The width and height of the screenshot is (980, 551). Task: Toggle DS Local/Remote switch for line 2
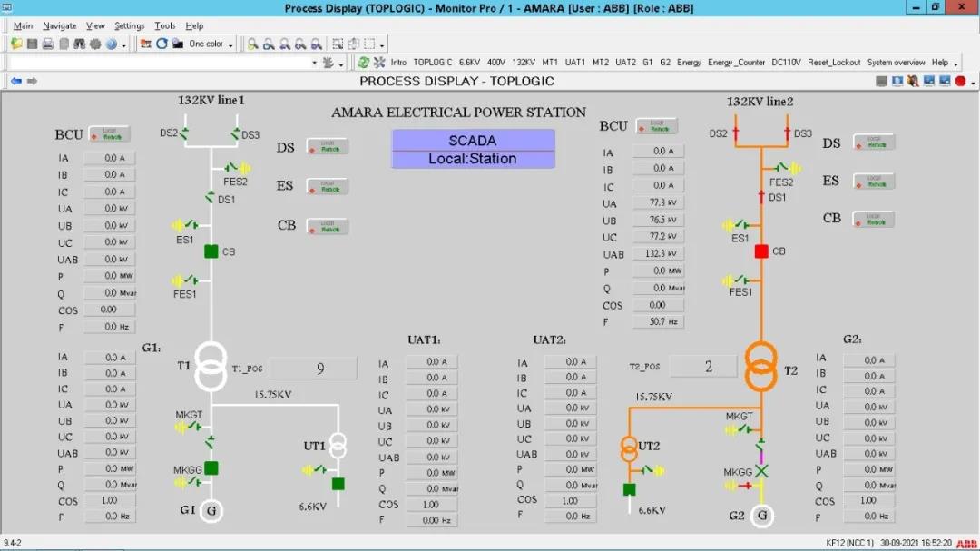point(874,143)
